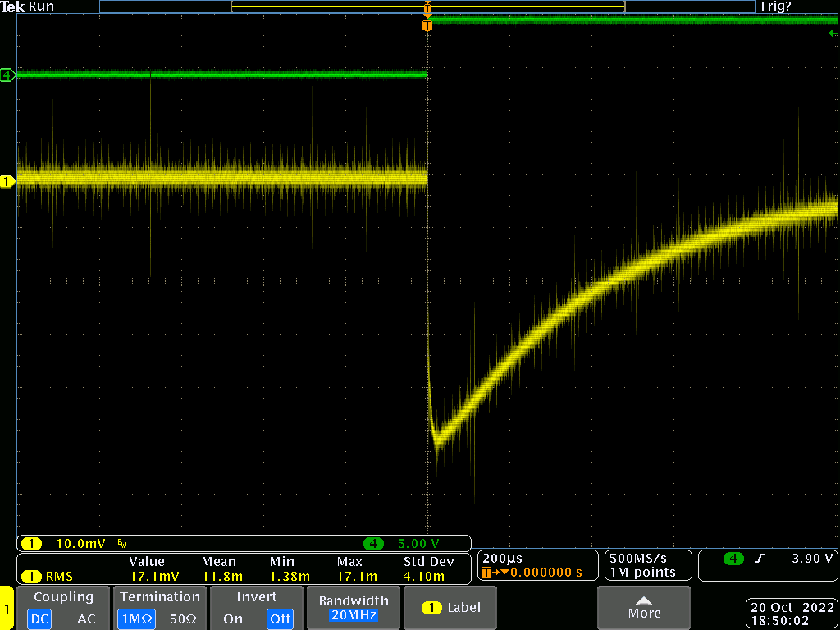Select DC coupling
Viewport: 840px width, 630px height.
coord(39,619)
